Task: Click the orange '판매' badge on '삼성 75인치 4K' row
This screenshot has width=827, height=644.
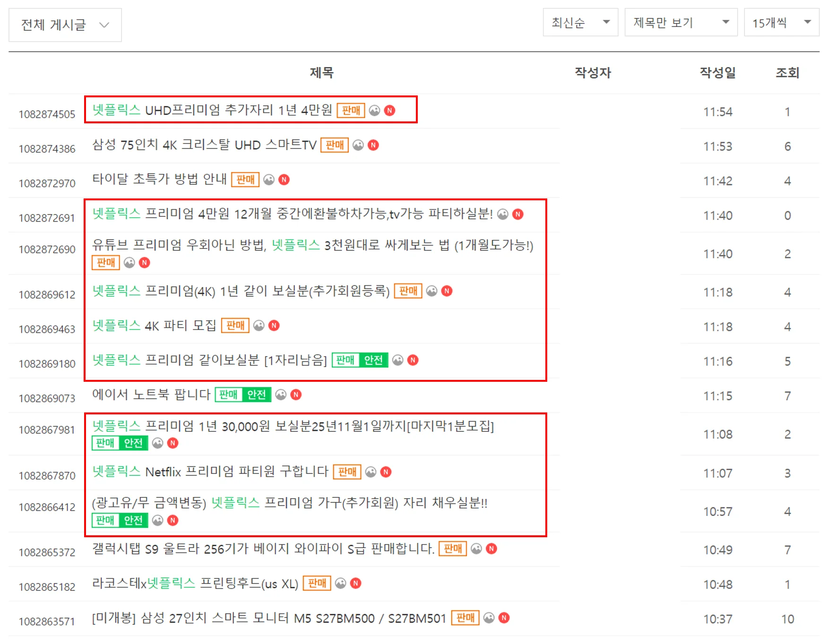Action: (x=335, y=145)
